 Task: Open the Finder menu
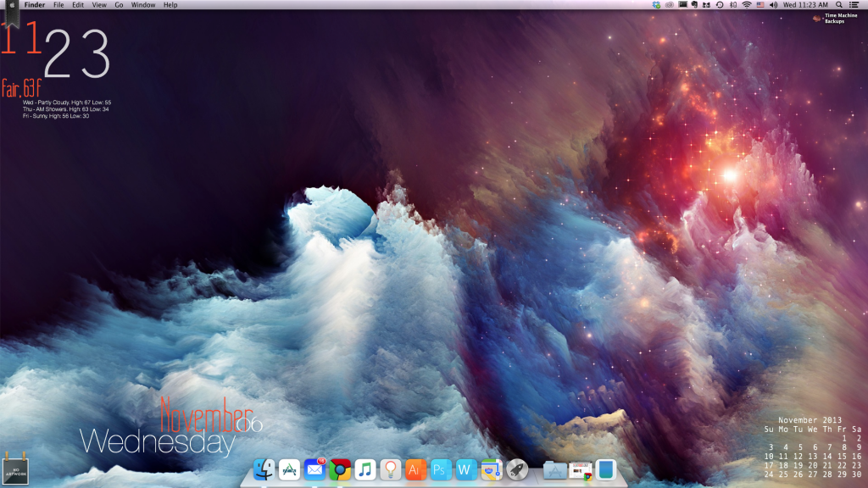coord(34,5)
